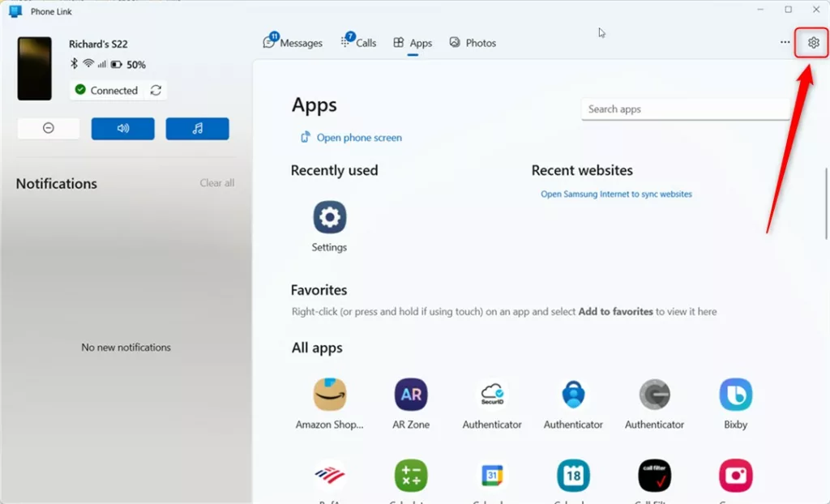Click the "50%" battery percentage

(x=136, y=65)
